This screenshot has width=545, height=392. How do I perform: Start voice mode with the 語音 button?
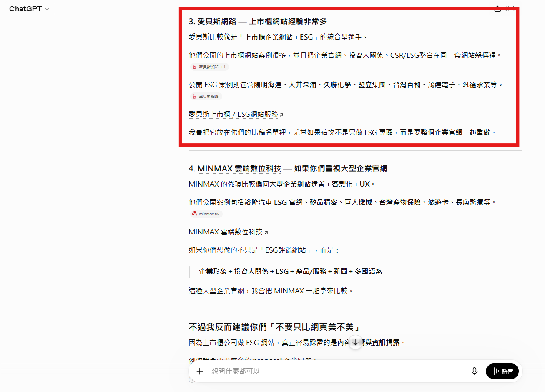[502, 371]
